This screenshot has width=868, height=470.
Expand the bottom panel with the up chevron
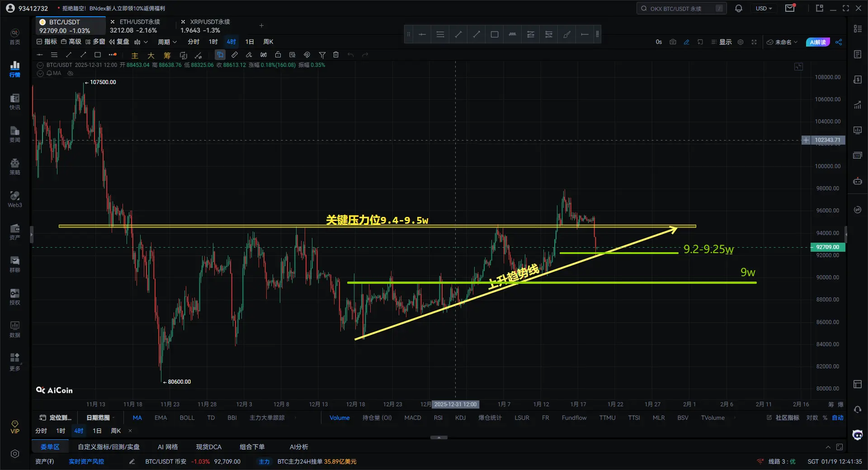point(828,447)
